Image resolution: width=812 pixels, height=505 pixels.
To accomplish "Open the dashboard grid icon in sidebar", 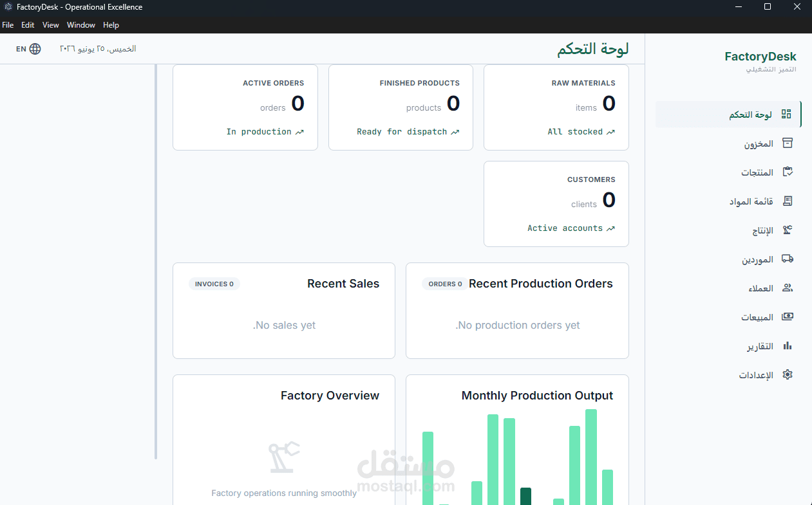I will coord(786,114).
